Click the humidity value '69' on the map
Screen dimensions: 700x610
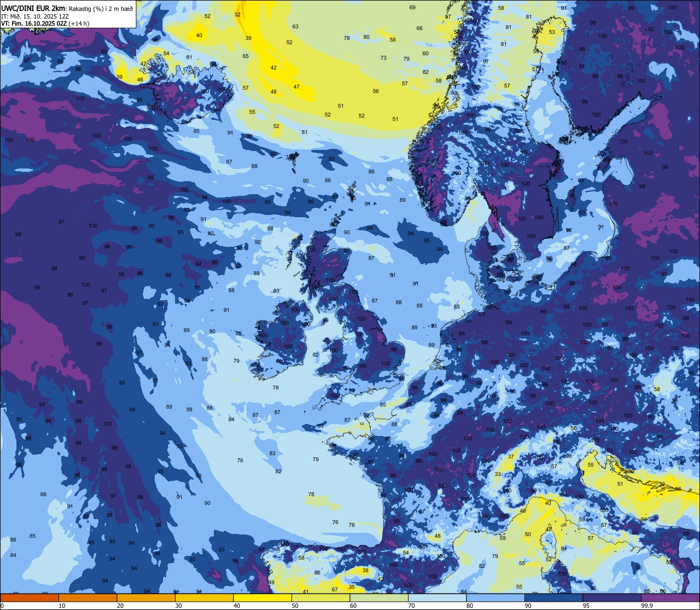[412, 8]
